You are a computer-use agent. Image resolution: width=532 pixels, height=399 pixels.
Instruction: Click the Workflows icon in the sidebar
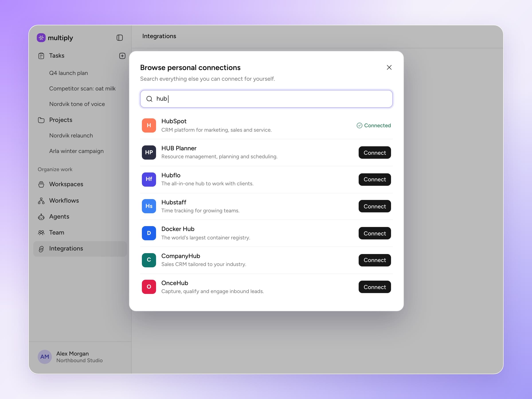pyautogui.click(x=41, y=201)
